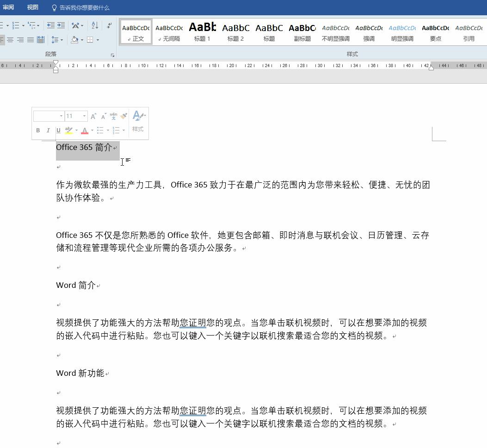Click the Grow Font icon on the mini toolbar

pyautogui.click(x=93, y=116)
